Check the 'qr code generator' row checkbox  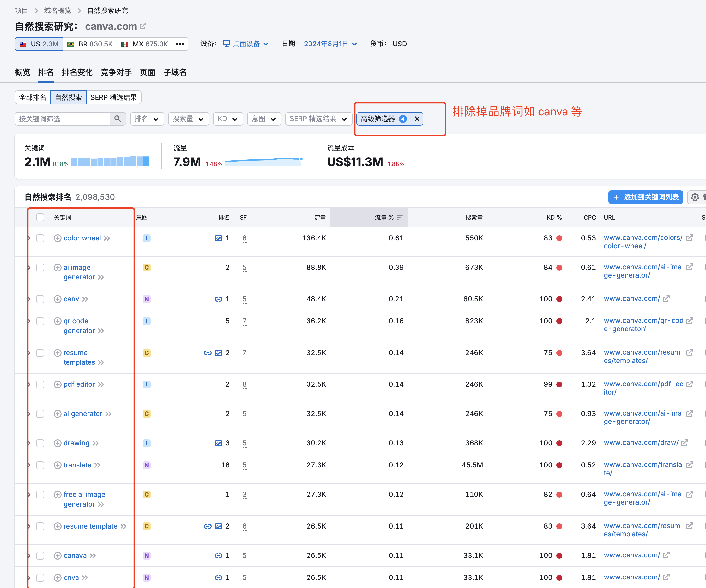click(x=40, y=321)
